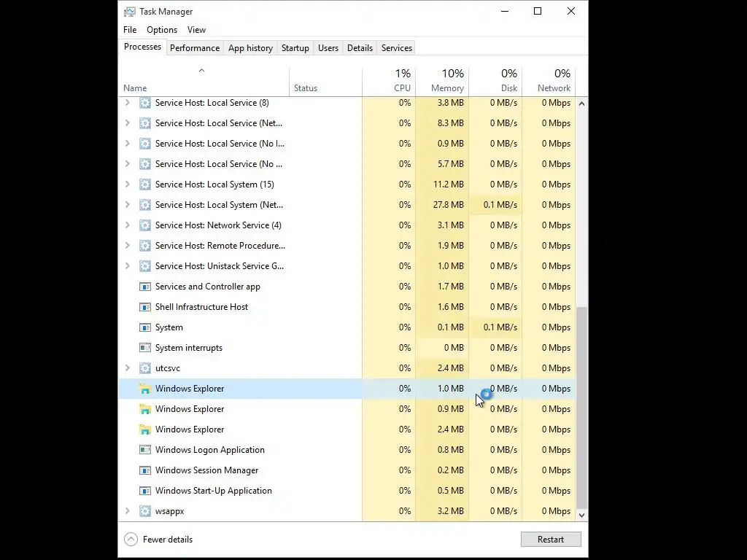Image resolution: width=747 pixels, height=560 pixels.
Task: Switch to the Services tab
Action: [397, 48]
